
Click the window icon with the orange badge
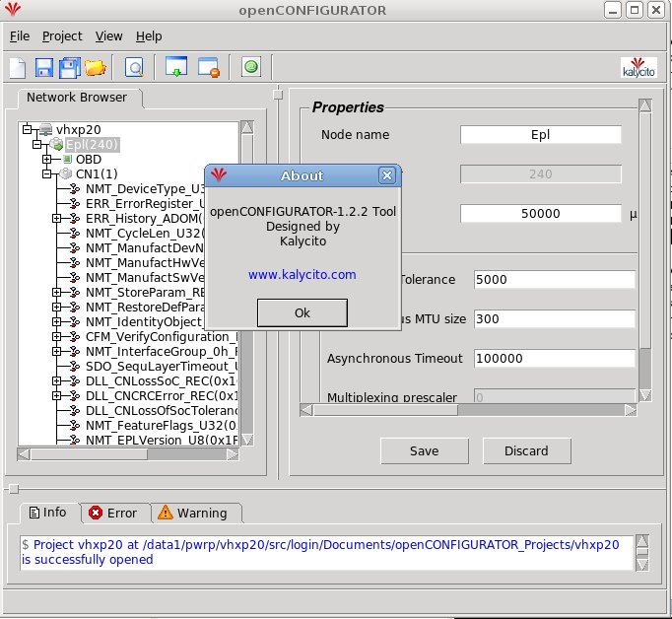point(209,67)
